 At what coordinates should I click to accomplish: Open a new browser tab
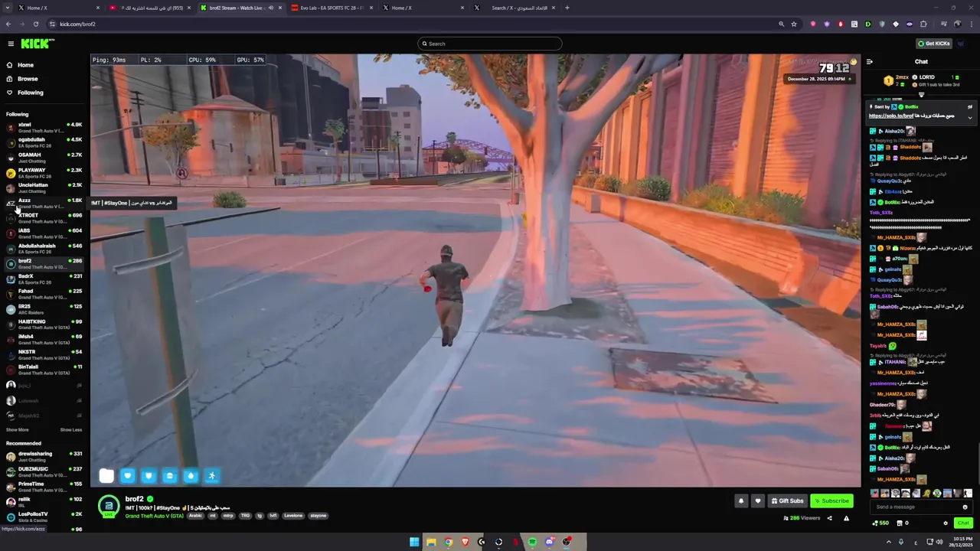[567, 8]
